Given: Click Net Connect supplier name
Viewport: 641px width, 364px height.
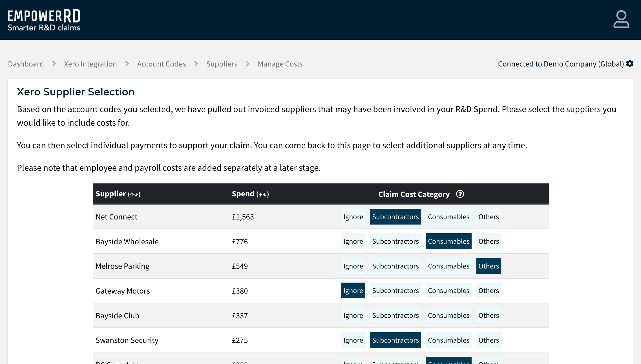Looking at the screenshot, I should (x=116, y=217).
